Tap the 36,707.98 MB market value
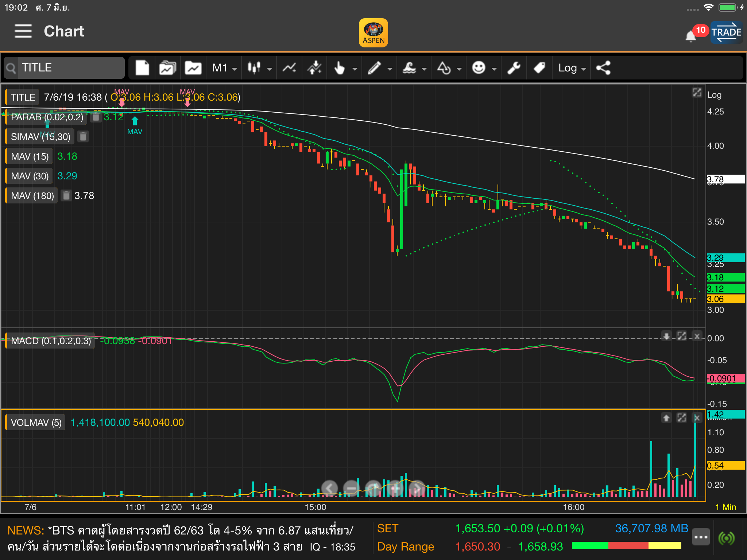The height and width of the screenshot is (560, 747). pyautogui.click(x=651, y=529)
